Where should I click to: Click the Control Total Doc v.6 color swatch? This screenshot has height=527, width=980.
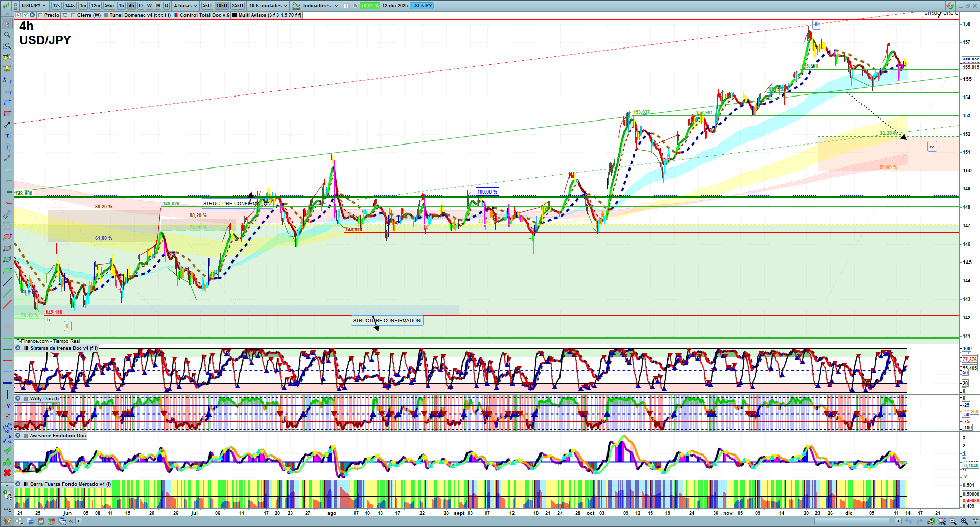176,15
